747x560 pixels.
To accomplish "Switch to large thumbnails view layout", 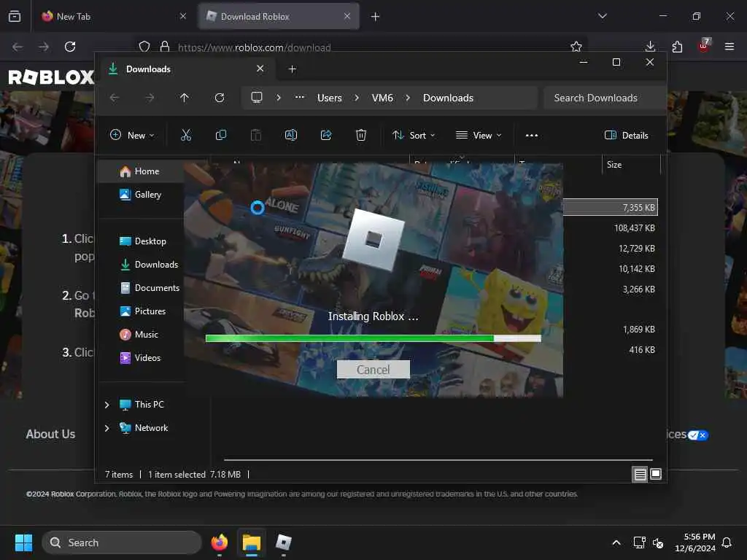I will coord(656,474).
